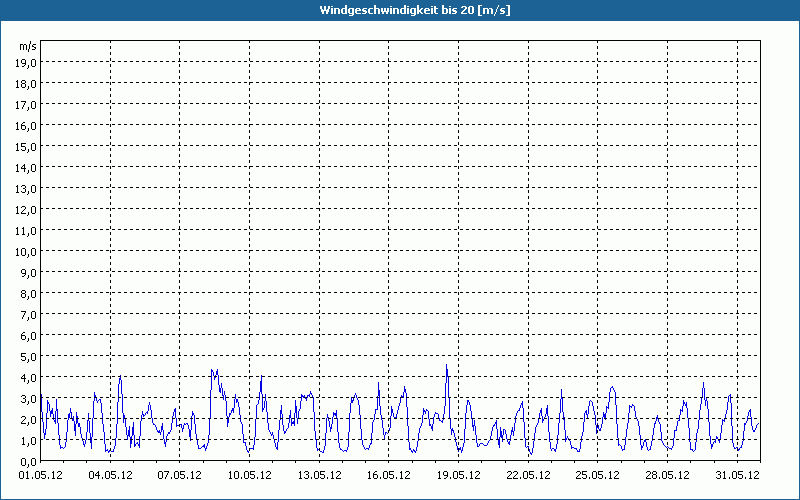Click the date label 10.05.12
800x500 pixels.
[x=249, y=476]
